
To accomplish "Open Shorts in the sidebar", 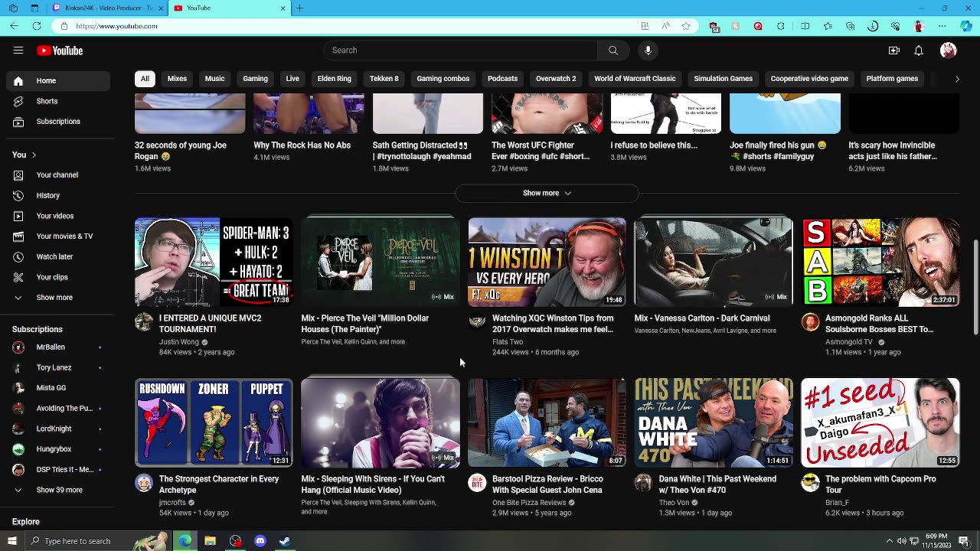I will click(x=58, y=101).
